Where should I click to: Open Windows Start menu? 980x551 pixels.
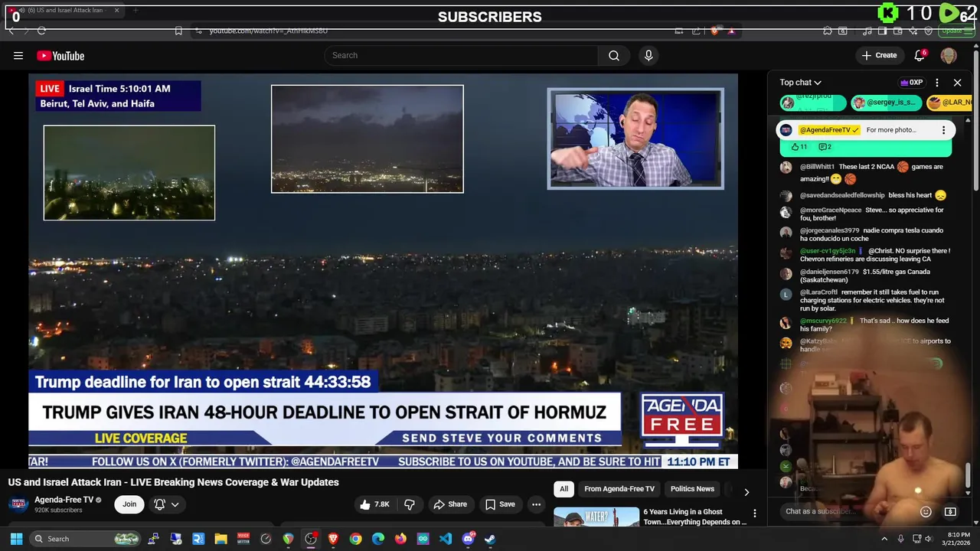point(16,539)
